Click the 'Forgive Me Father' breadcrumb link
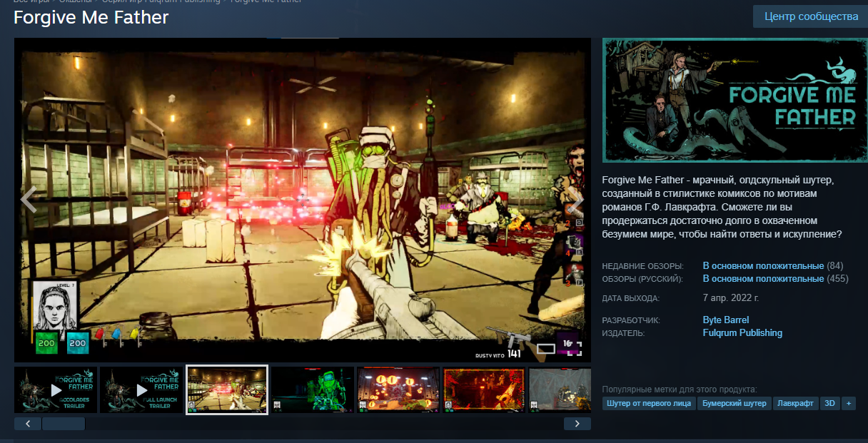The image size is (868, 443). point(266,1)
